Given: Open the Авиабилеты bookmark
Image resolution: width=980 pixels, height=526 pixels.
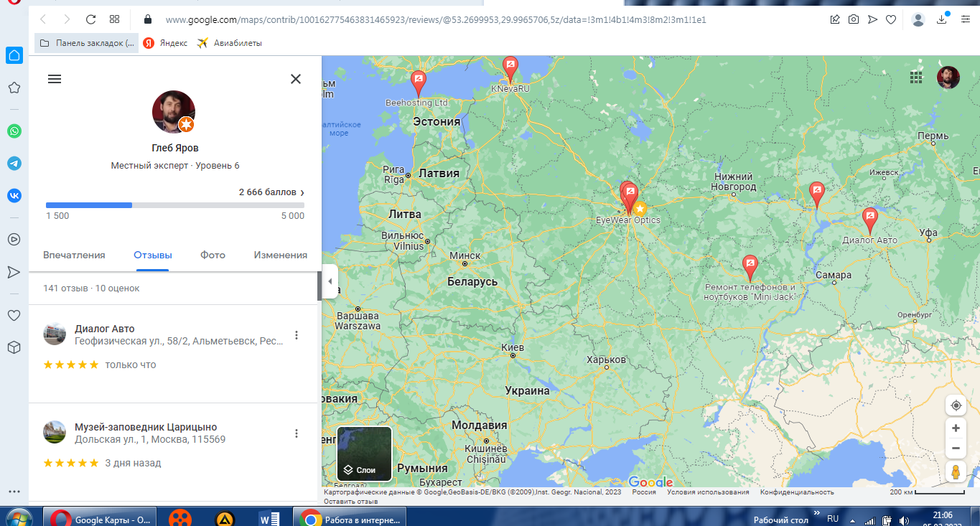Looking at the screenshot, I should (229, 43).
